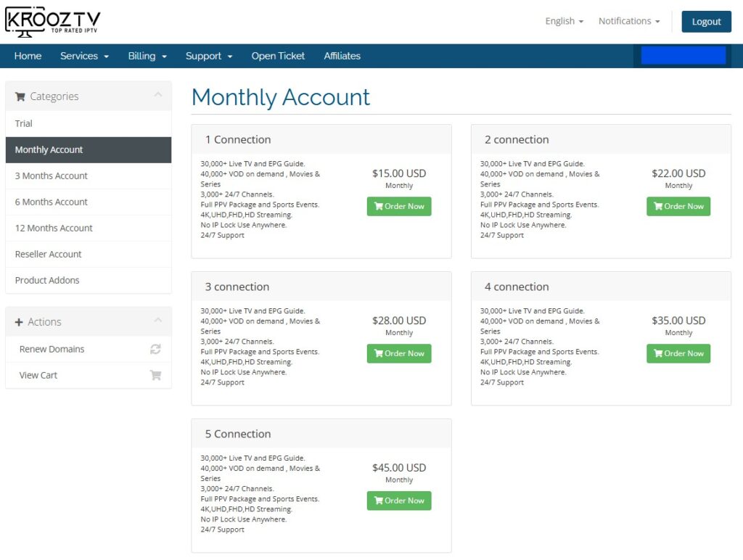Select the Trial category

(24, 123)
